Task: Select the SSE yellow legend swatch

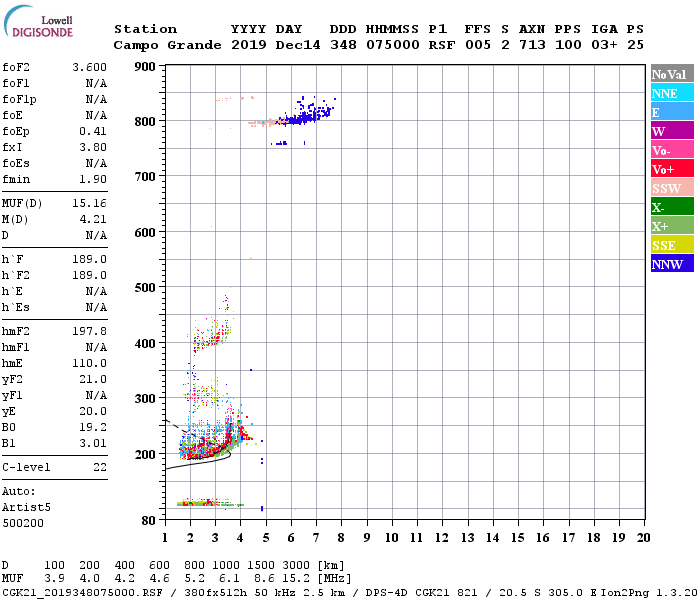Action: (x=672, y=245)
